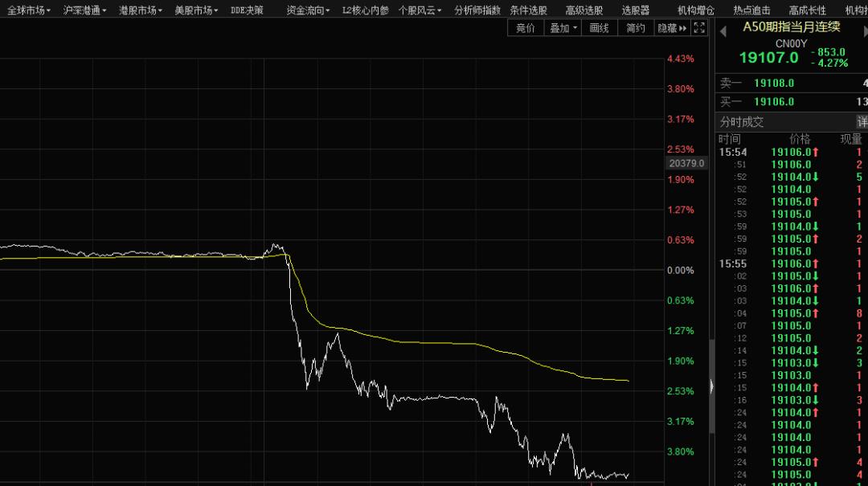Open the 叠加 overlay dropdown
868x486 pixels.
[x=563, y=27]
